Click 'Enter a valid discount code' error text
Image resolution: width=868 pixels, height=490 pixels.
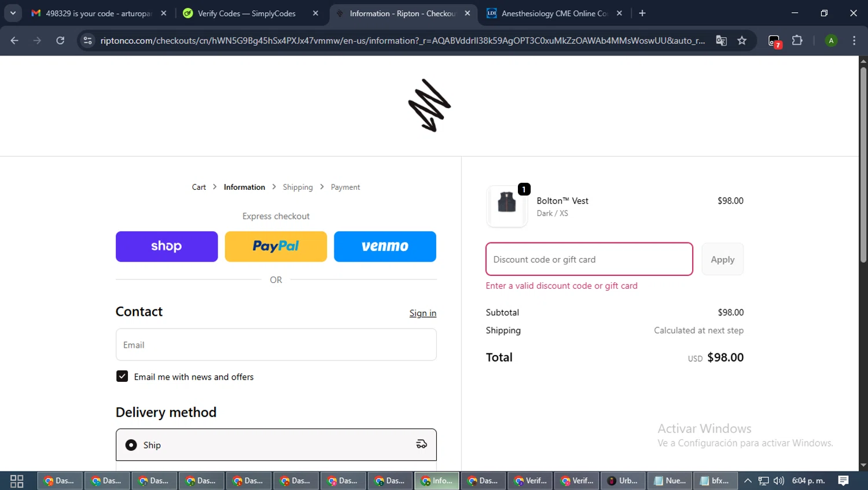tap(561, 286)
